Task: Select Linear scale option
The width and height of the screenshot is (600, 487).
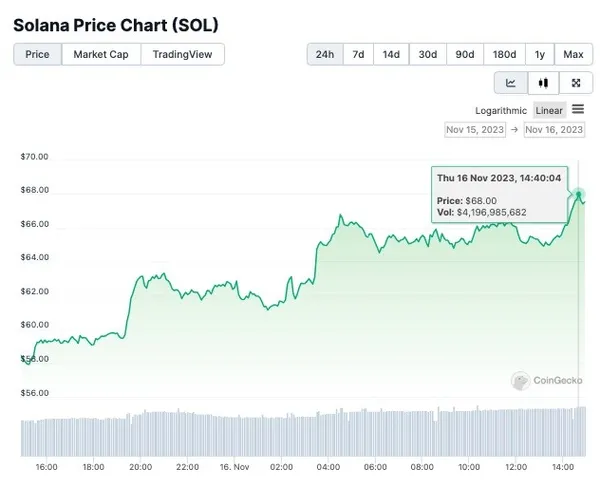Action: coord(549,110)
